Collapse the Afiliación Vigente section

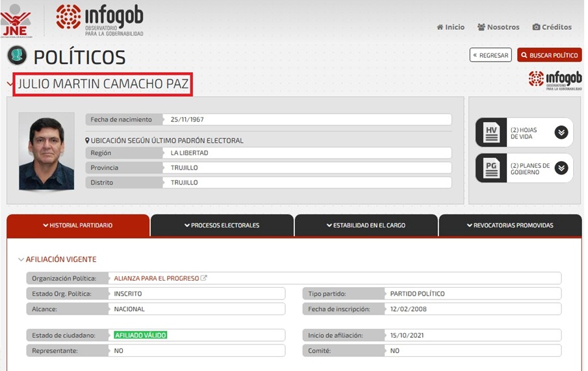point(21,260)
